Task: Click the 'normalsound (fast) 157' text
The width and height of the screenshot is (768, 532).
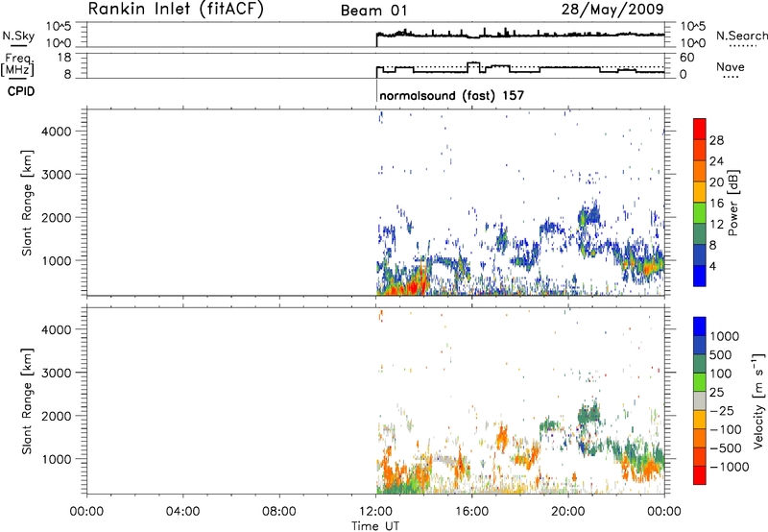Action: [451, 95]
